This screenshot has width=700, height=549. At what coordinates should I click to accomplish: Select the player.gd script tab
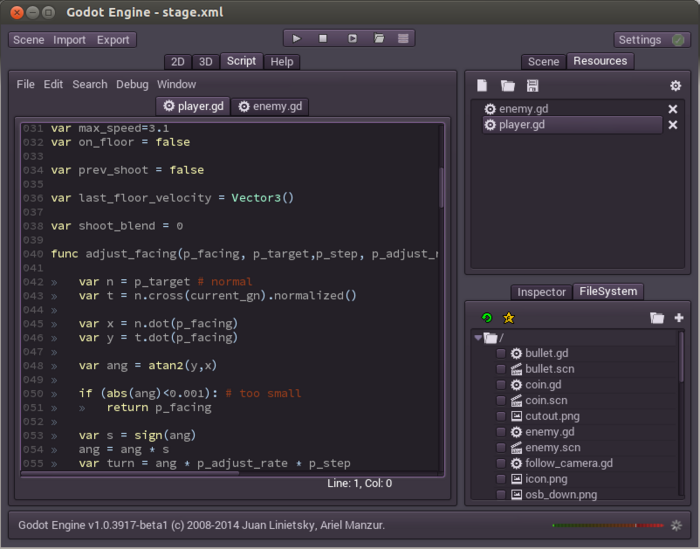point(193,106)
